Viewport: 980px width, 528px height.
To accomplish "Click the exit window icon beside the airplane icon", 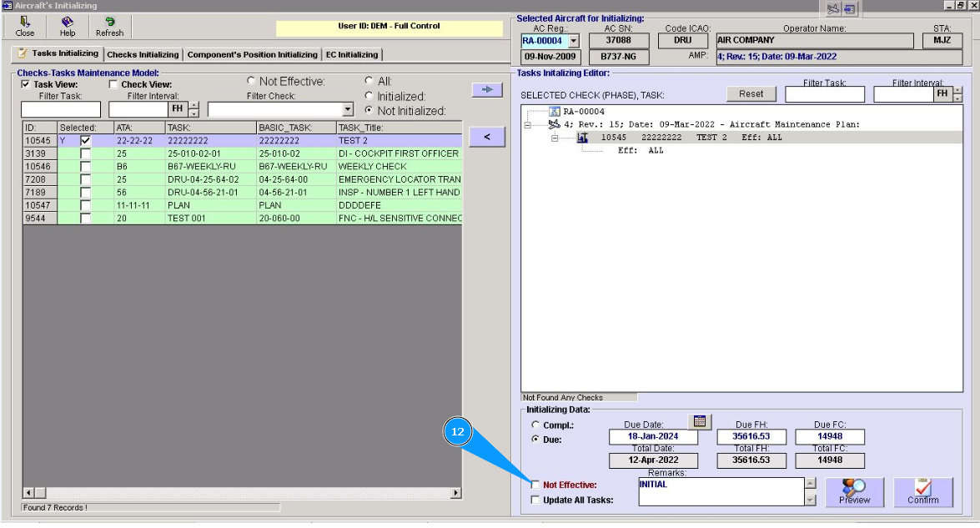I will 849,8.
